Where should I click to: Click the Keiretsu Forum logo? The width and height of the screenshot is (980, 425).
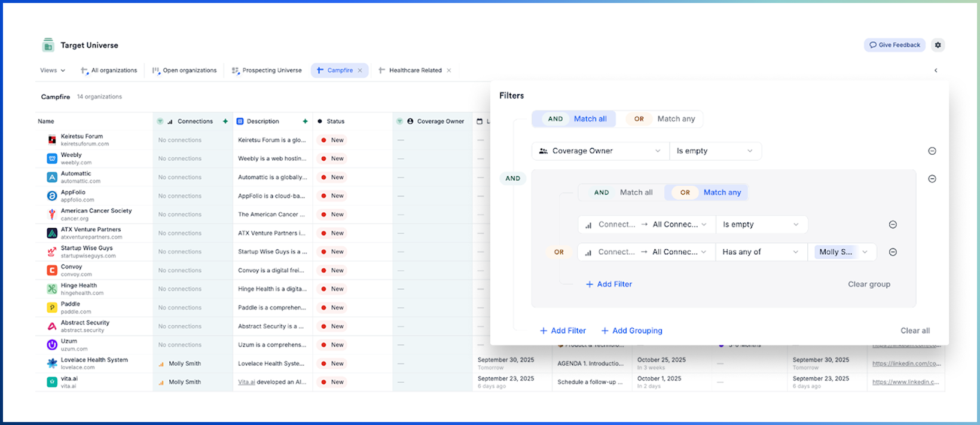pyautogui.click(x=52, y=140)
